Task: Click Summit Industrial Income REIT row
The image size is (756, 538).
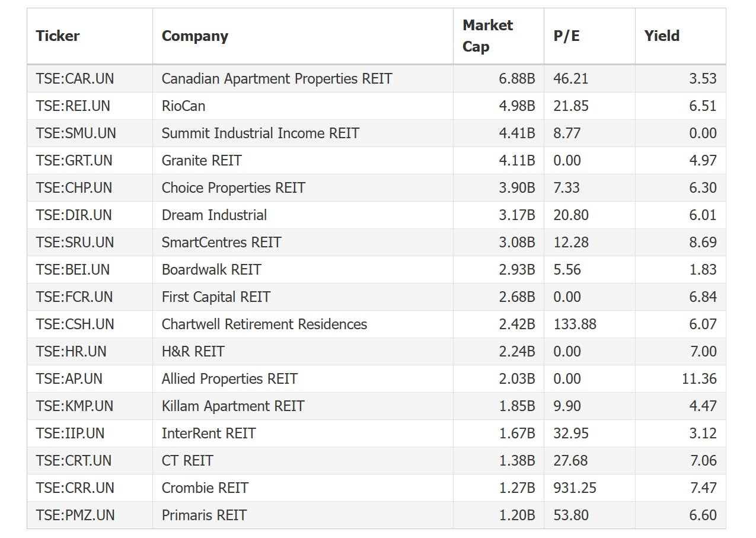Action: [x=377, y=133]
